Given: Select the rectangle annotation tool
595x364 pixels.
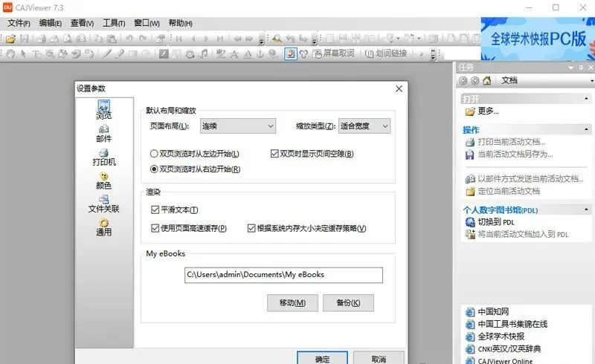Looking at the screenshot, I should coord(132,53).
